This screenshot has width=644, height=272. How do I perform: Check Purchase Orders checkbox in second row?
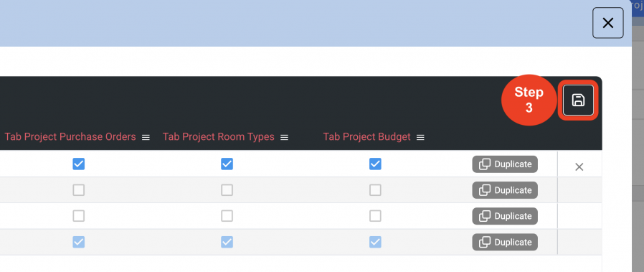(78, 189)
